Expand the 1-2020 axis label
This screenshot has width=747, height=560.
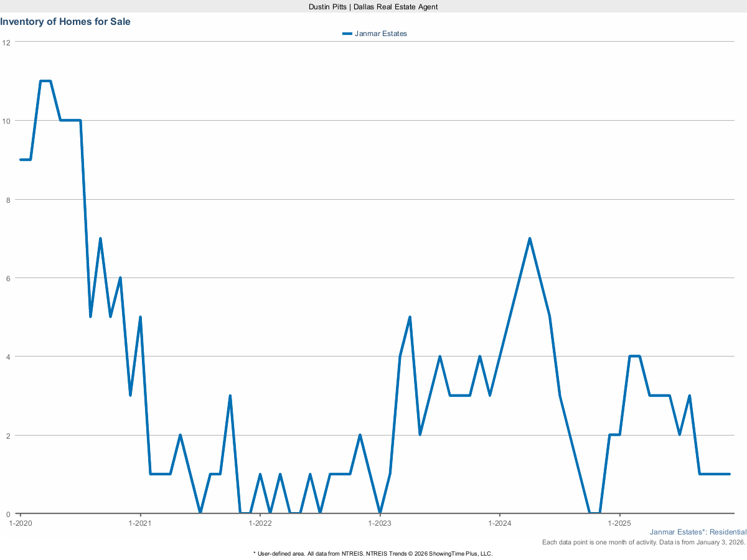(x=20, y=523)
